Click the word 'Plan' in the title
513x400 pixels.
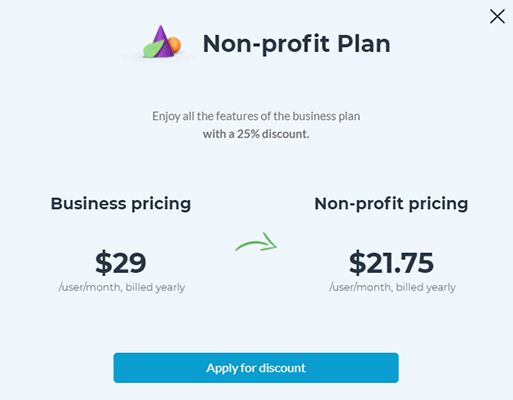pos(364,44)
